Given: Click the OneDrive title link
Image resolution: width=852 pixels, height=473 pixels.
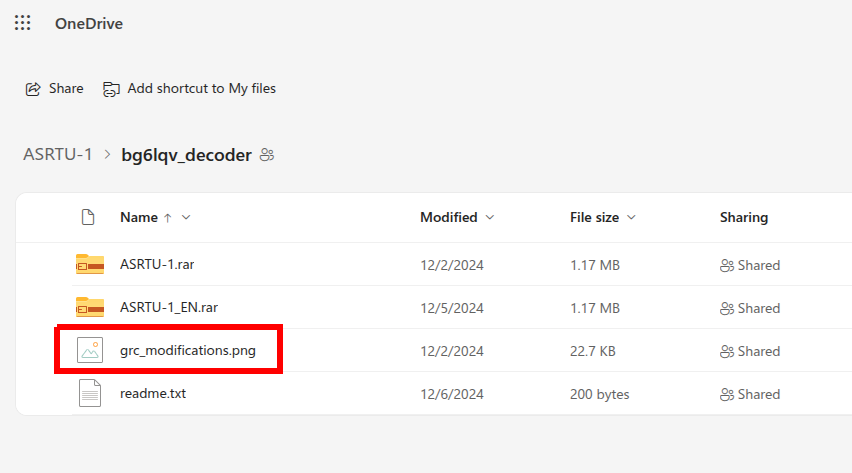Looking at the screenshot, I should 89,23.
